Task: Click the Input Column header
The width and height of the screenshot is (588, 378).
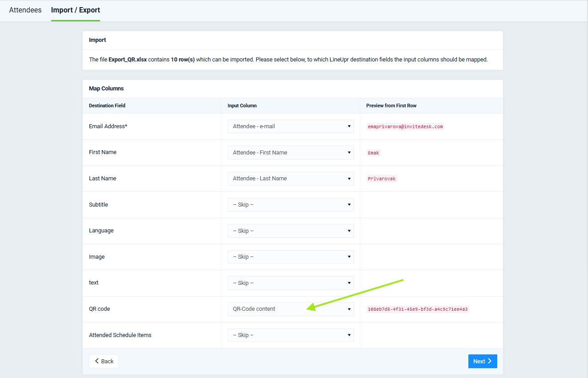Action: (x=242, y=106)
